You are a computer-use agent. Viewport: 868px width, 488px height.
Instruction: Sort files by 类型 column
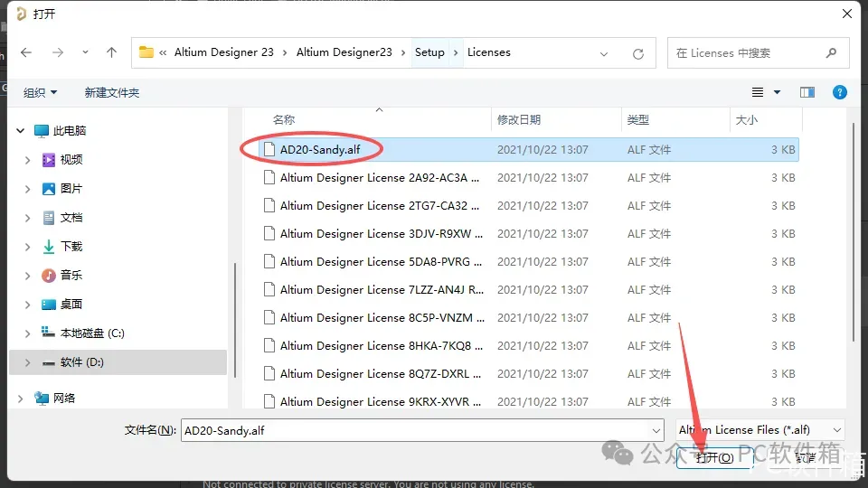pyautogui.click(x=637, y=119)
